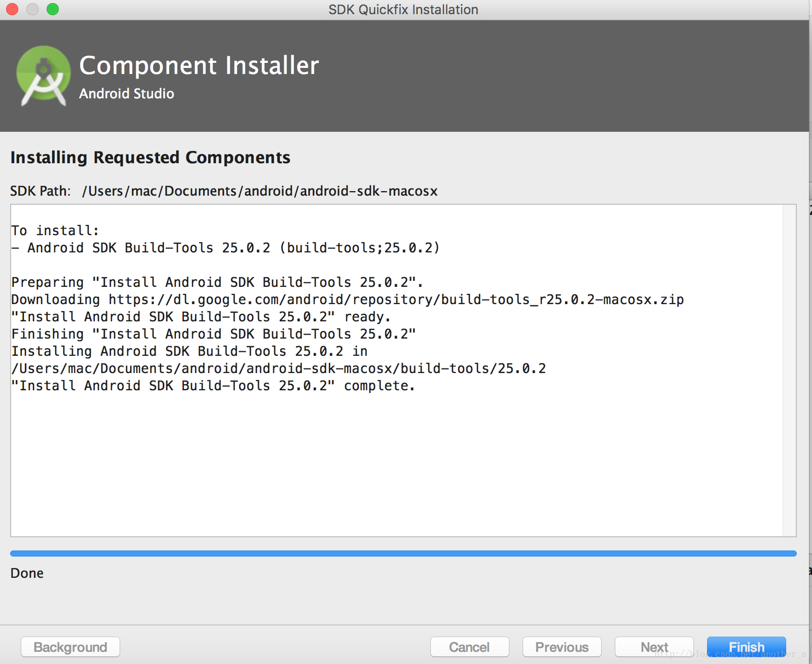Click the 'Finishing' log line

pos(213,334)
